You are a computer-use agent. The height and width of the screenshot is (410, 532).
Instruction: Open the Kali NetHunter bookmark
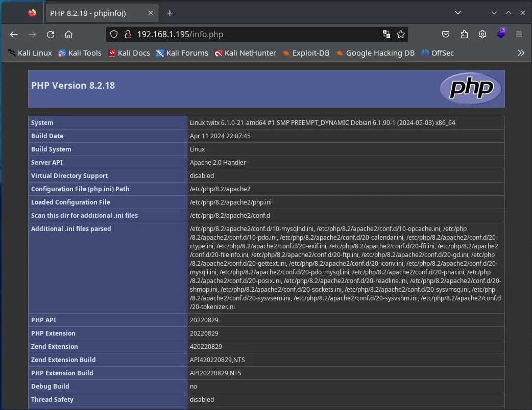(x=245, y=53)
